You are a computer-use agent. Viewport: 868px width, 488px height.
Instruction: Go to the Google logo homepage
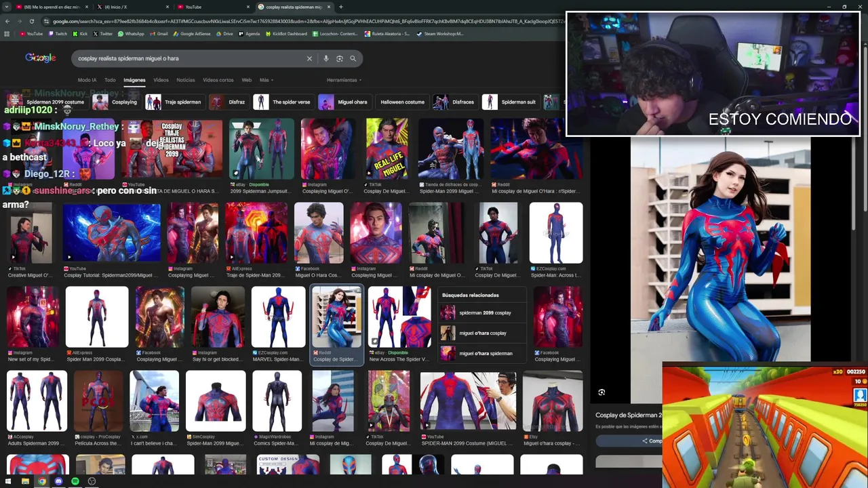pos(41,58)
